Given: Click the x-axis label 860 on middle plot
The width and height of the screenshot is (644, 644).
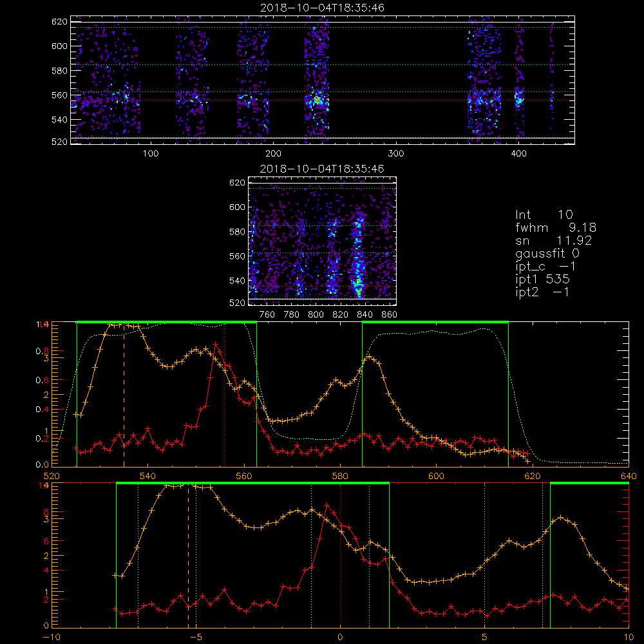Looking at the screenshot, I should coord(390,315).
